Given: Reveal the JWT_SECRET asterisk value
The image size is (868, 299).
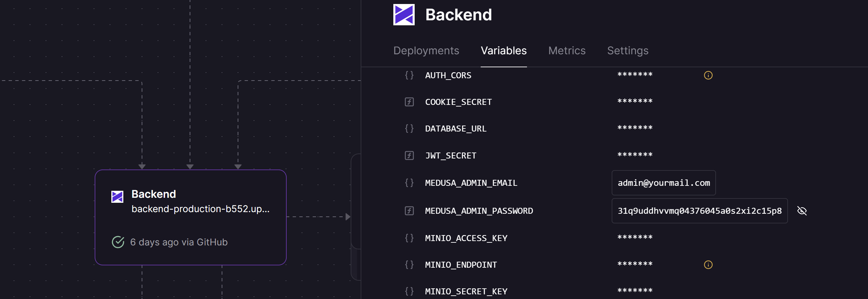Looking at the screenshot, I should [635, 155].
